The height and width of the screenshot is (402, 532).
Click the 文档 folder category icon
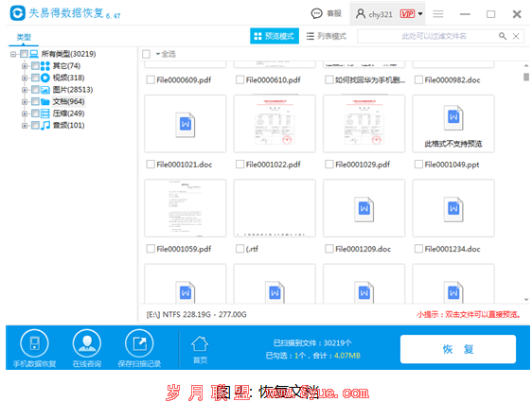[x=45, y=102]
